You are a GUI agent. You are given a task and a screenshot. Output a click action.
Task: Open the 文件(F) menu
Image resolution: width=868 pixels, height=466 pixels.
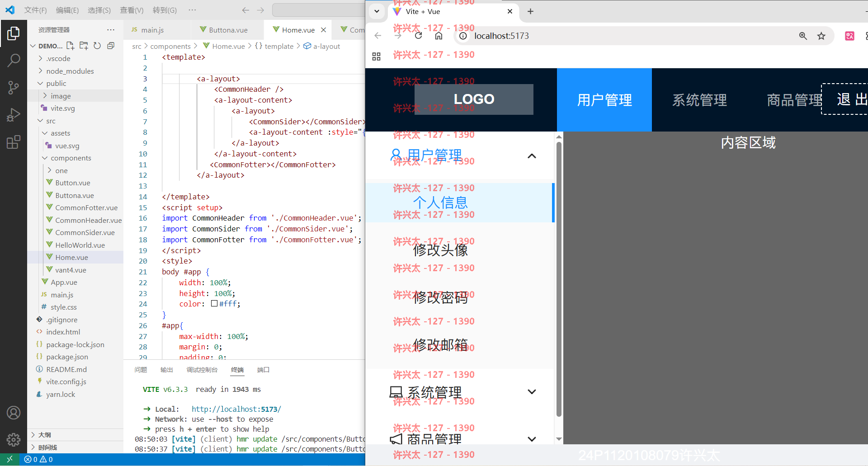35,10
